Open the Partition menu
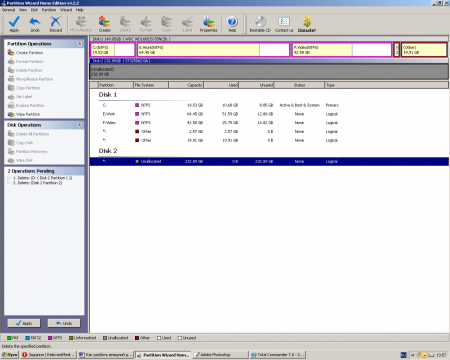This screenshot has height=360, width=450. 49,10
